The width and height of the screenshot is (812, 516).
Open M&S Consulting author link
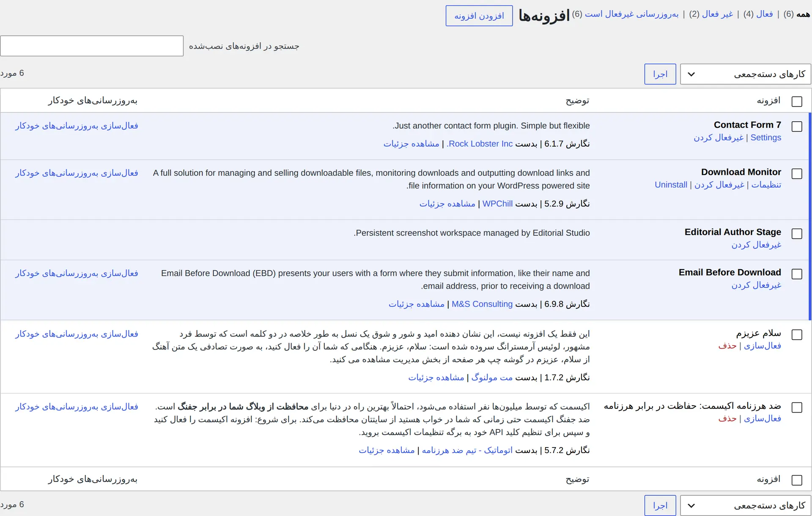click(482, 304)
